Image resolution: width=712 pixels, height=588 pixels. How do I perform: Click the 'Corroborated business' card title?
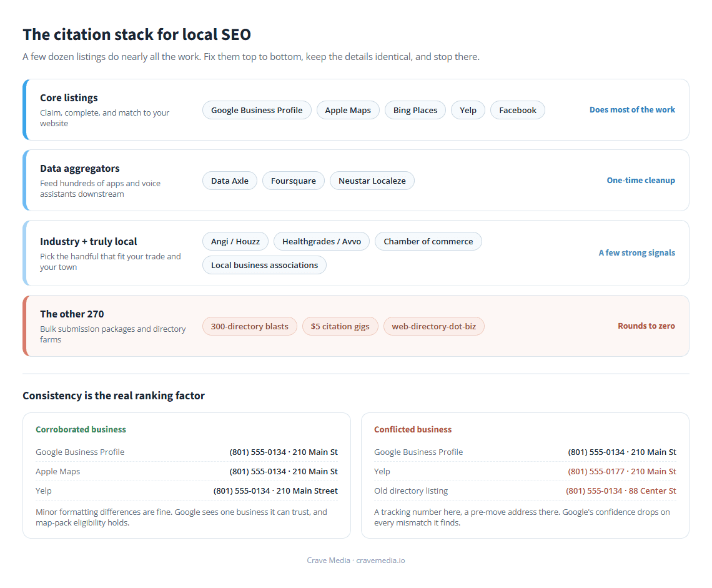pos(81,429)
